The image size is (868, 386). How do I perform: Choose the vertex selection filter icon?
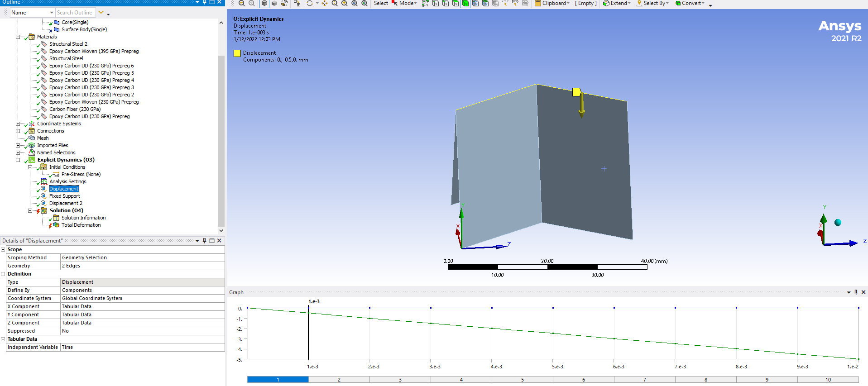click(x=436, y=3)
